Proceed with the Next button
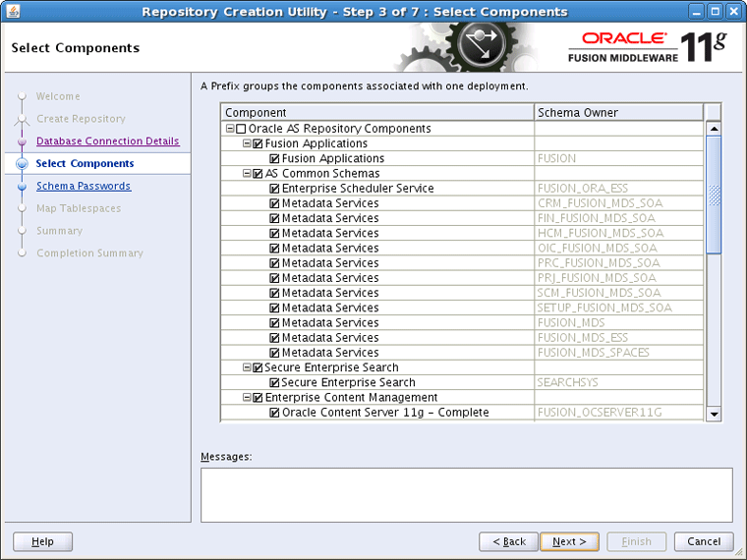747x560 pixels. point(569,541)
